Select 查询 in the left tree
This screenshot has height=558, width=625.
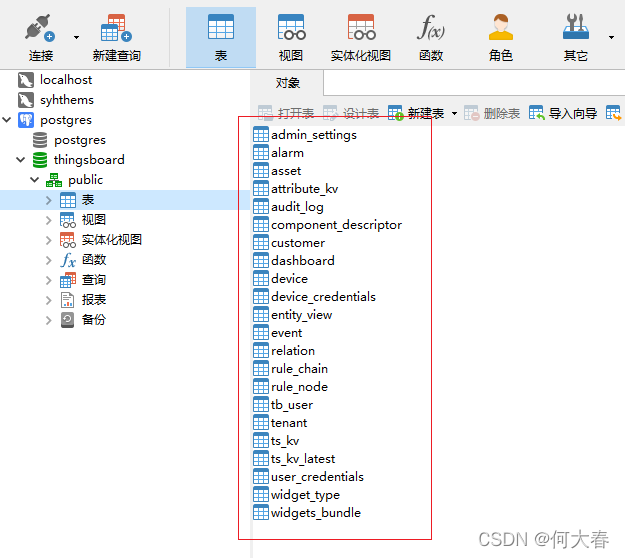tap(94, 280)
